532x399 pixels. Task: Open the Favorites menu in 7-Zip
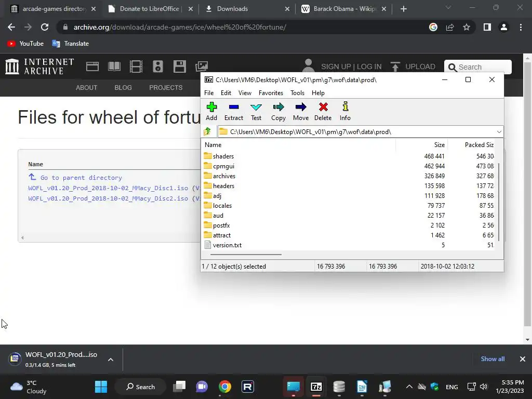pos(271,93)
